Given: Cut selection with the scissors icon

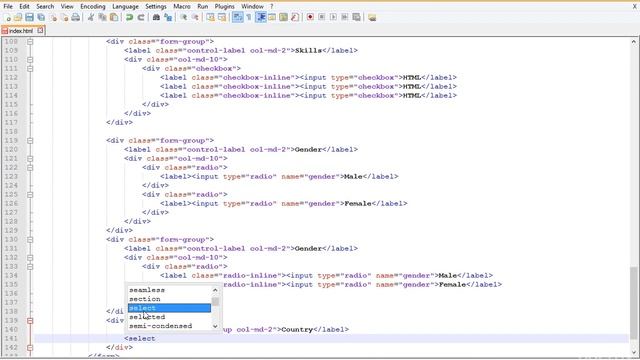Looking at the screenshot, I should (x=91, y=18).
